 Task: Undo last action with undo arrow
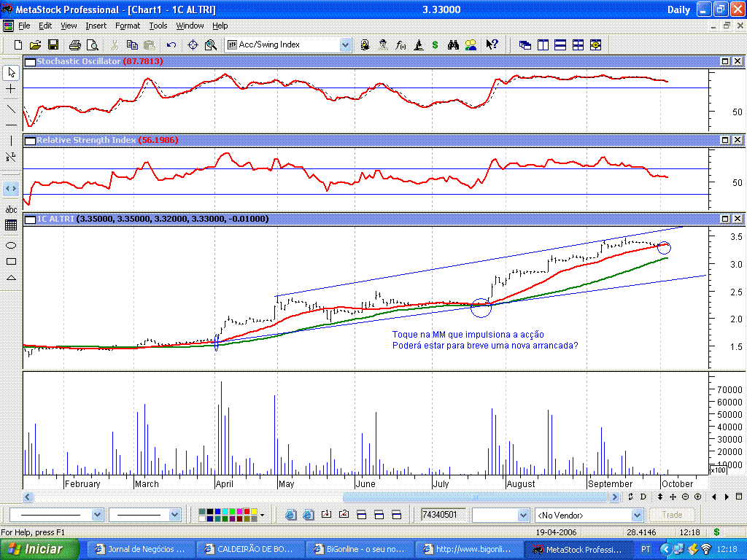[171, 44]
